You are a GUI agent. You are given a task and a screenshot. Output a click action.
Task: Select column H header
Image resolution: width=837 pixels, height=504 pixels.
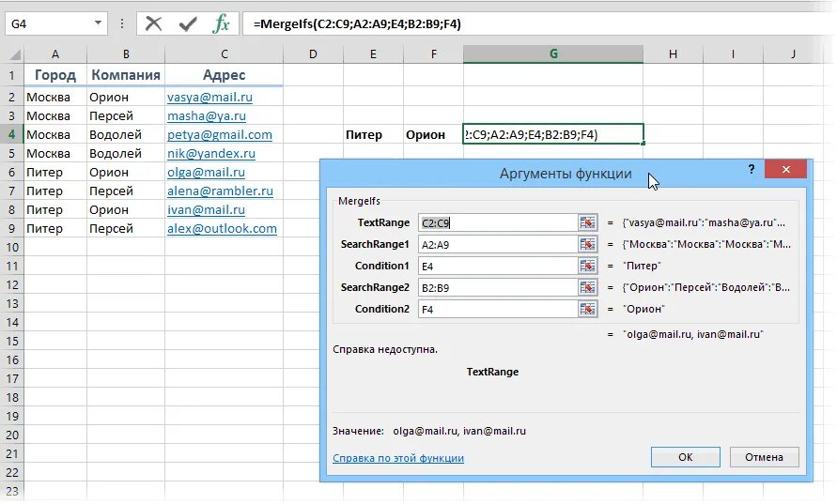point(673,53)
